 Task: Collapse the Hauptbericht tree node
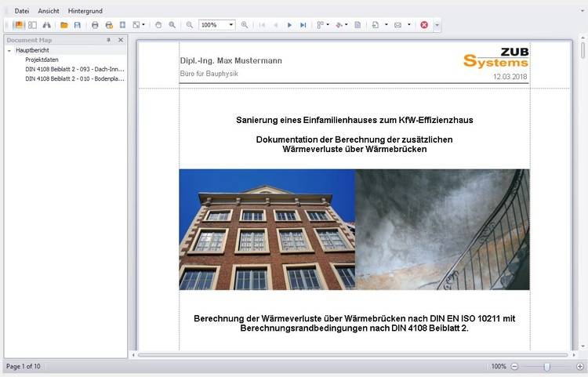click(x=9, y=50)
